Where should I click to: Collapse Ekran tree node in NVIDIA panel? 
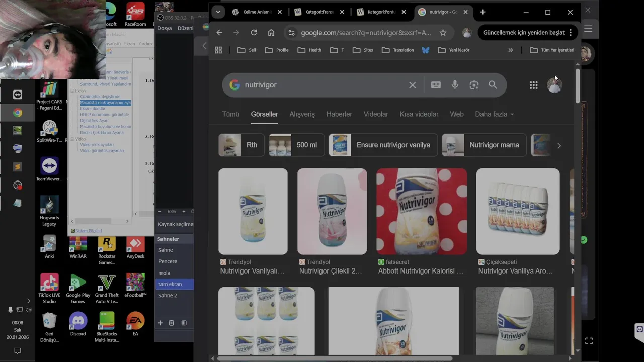click(x=73, y=91)
